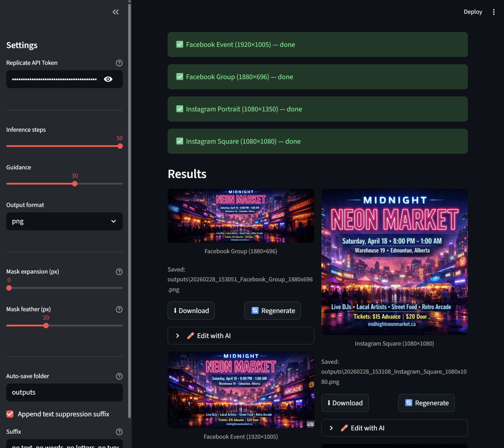Screen dimensions: 504x448
Task: Open the Auto-save folder help tooltip
Action: (x=119, y=376)
